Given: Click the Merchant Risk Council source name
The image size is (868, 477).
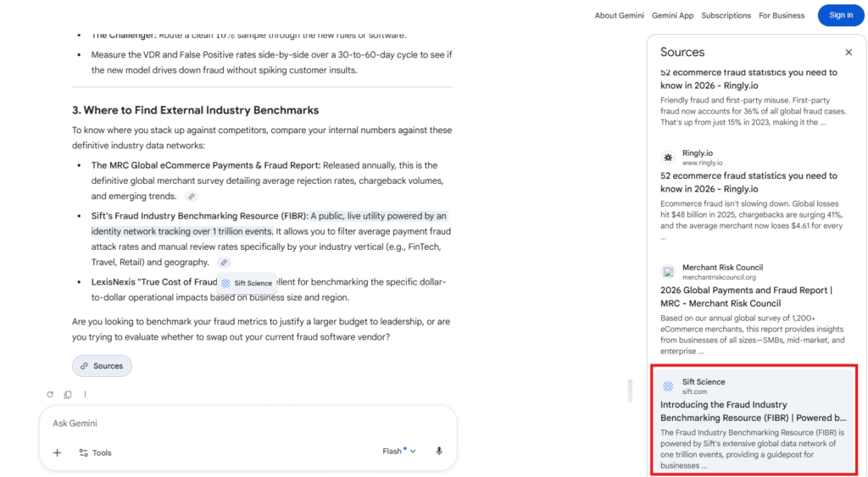Looking at the screenshot, I should (x=722, y=267).
